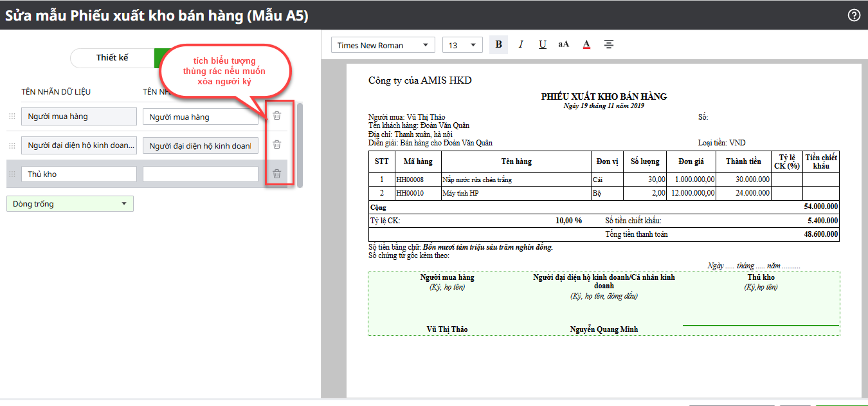Remove the Thủ kho signer via trash icon
The height and width of the screenshot is (406, 868).
coord(276,174)
